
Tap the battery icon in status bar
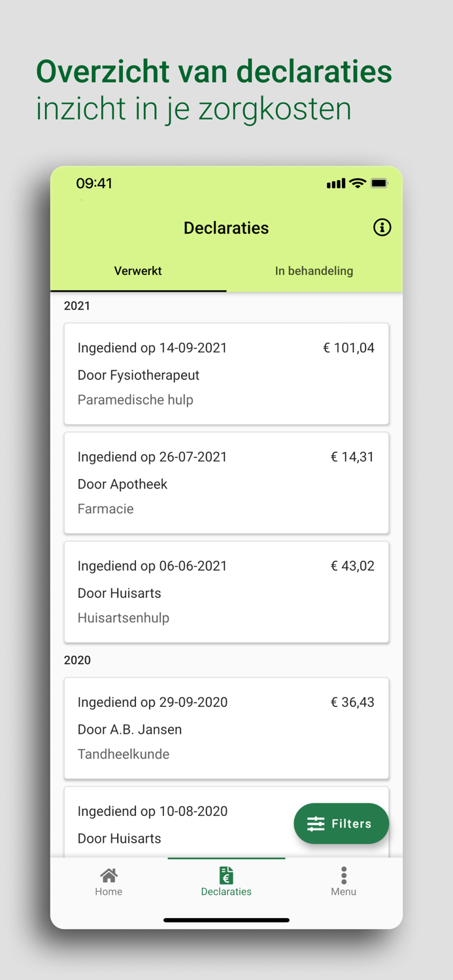coord(379,184)
